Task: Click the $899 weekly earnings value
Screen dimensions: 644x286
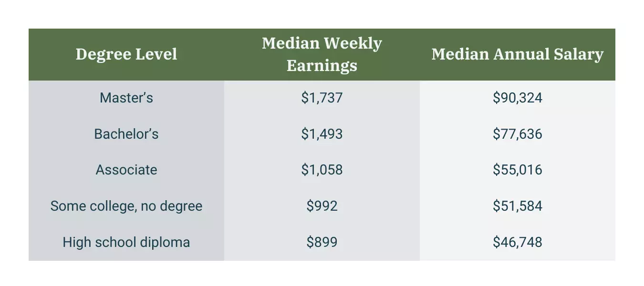Action: [322, 242]
